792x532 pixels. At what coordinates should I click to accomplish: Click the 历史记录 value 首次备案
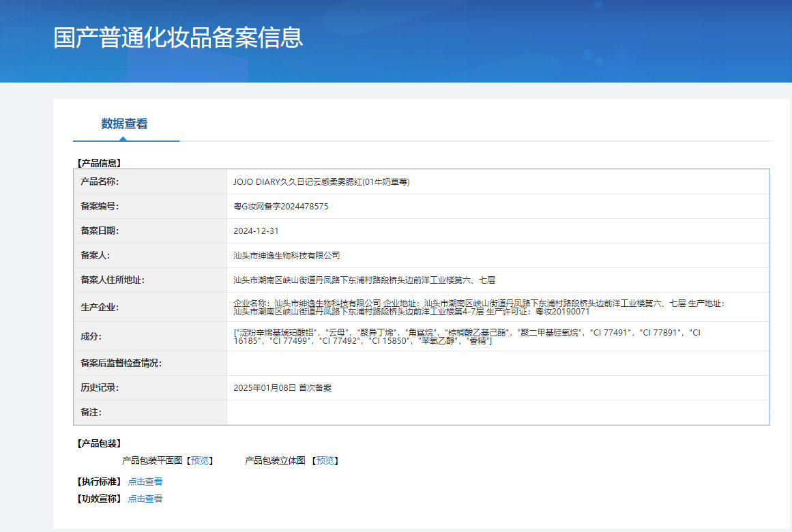pos(282,388)
